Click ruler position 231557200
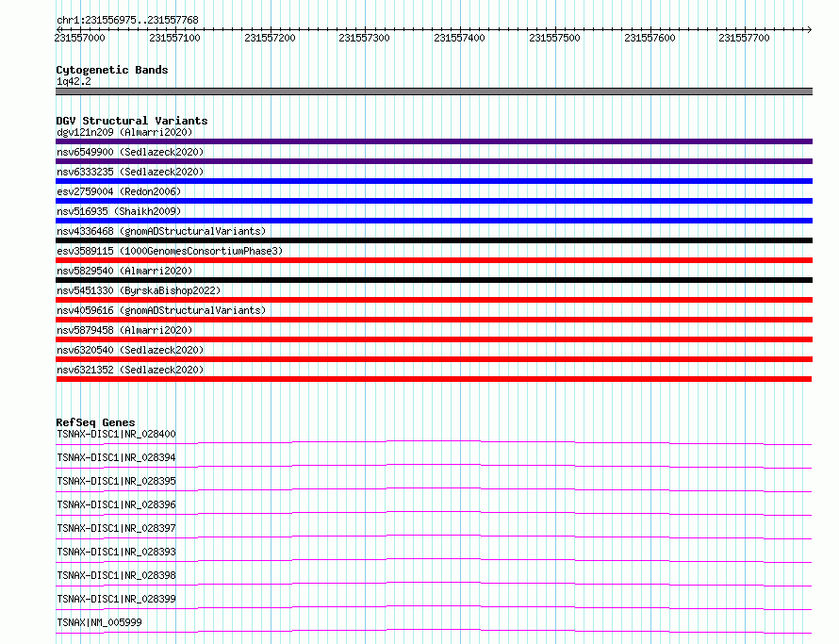Image resolution: width=839 pixels, height=644 pixels. coord(270,38)
